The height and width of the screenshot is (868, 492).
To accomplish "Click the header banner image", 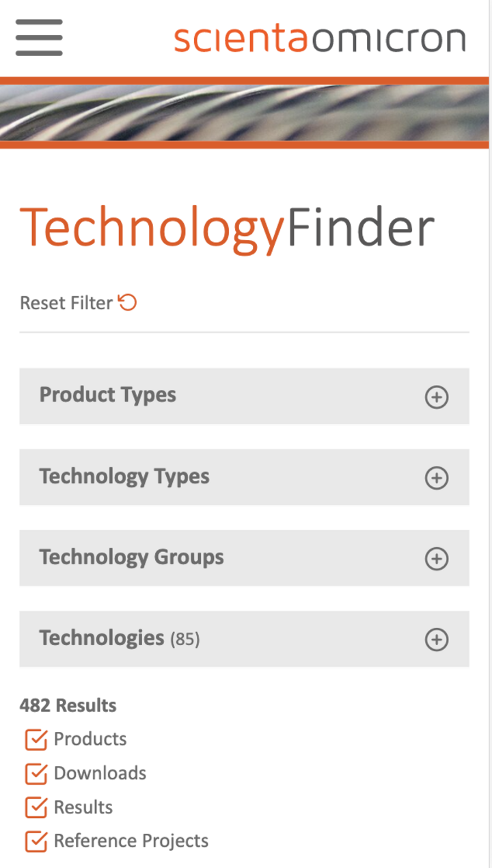I will (x=245, y=113).
